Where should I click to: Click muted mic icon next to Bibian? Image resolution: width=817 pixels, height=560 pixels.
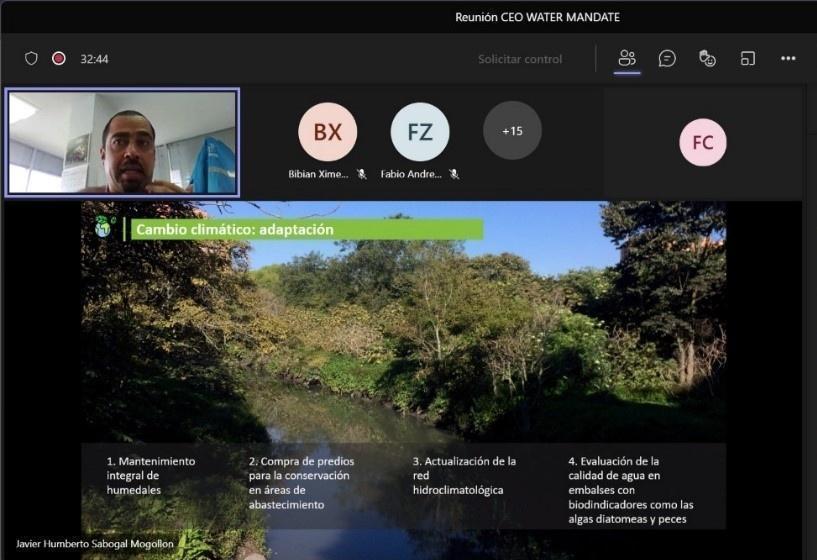click(x=361, y=174)
